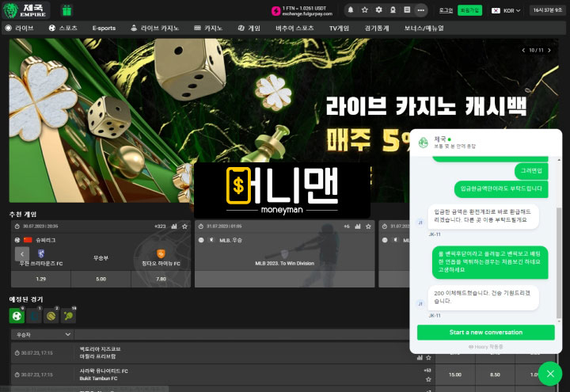Screen dimensions: 570x392
Task: Select the soccer ball sport filter
Action: [x=17, y=316]
